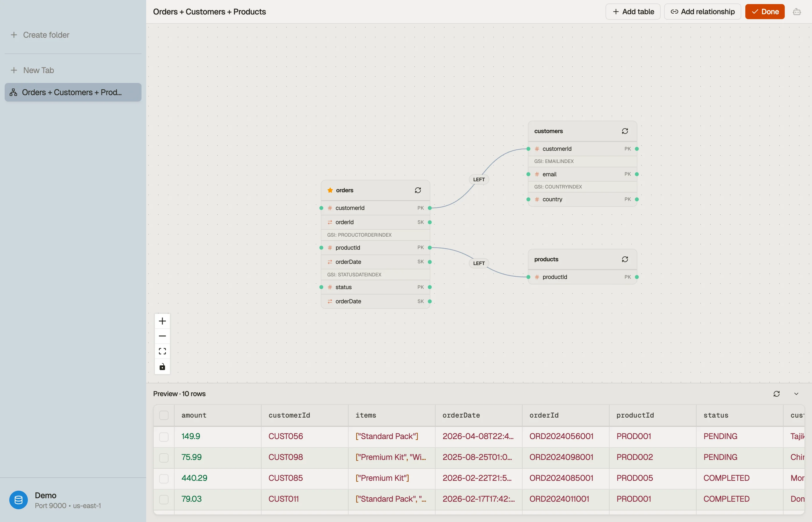This screenshot has height=522, width=812.
Task: Select all rows with the header checkbox
Action: [x=164, y=415]
